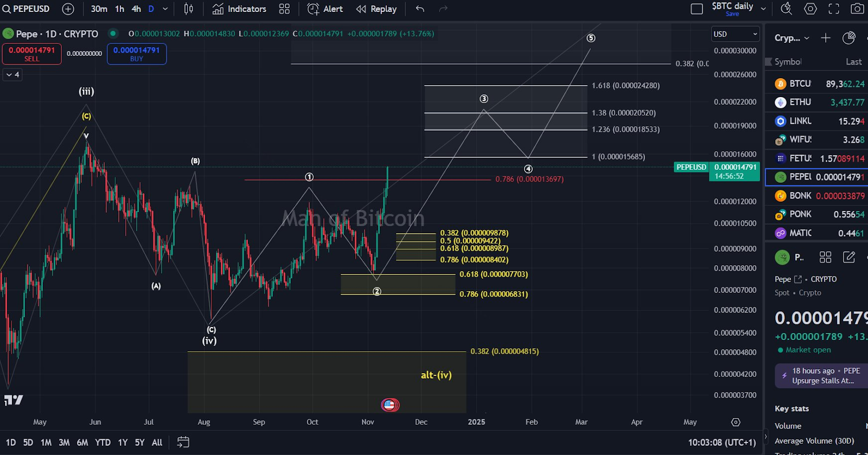The height and width of the screenshot is (455, 868).
Task: Open layout setup square icon
Action: [x=697, y=9]
